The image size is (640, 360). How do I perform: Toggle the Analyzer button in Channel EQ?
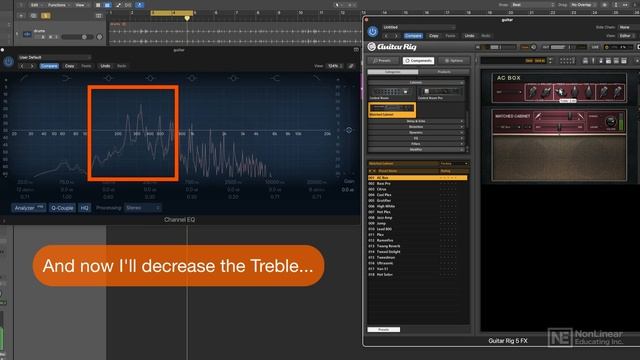(x=29, y=208)
